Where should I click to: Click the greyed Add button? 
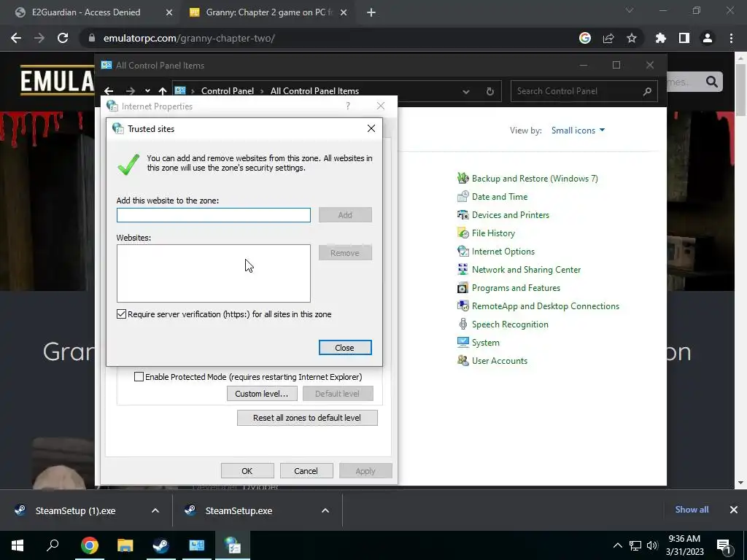[x=345, y=215]
